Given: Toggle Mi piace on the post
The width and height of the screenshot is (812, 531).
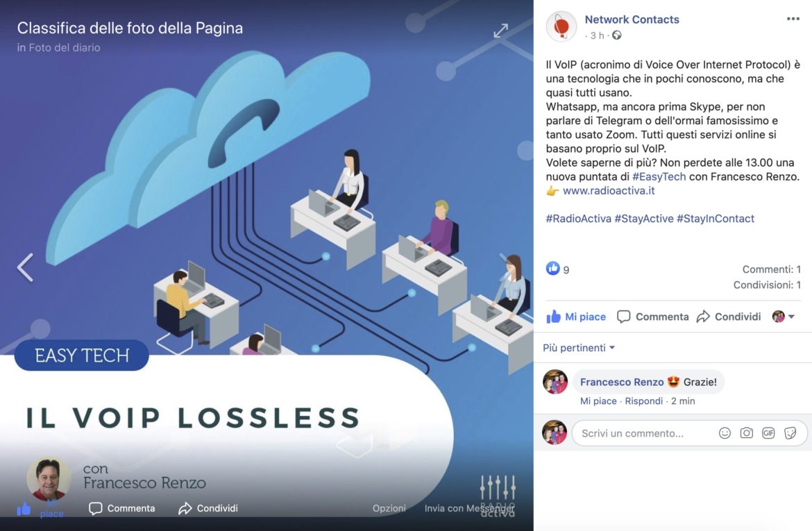Looking at the screenshot, I should pyautogui.click(x=576, y=317).
